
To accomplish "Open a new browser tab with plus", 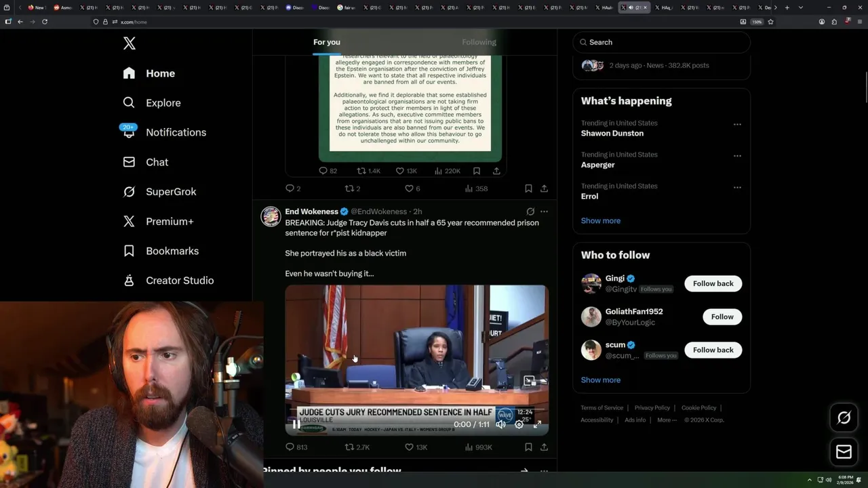I will [787, 7].
